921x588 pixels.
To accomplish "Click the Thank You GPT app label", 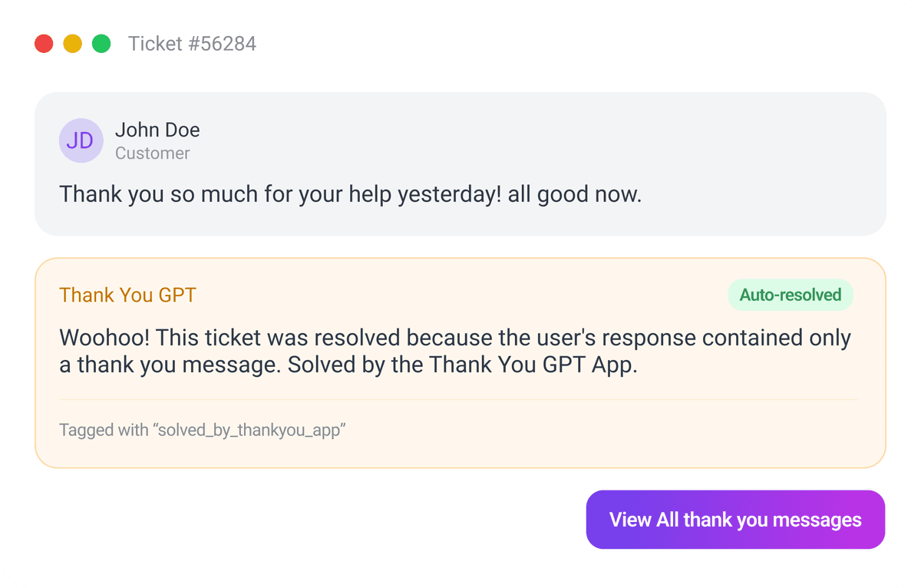I will pyautogui.click(x=127, y=295).
